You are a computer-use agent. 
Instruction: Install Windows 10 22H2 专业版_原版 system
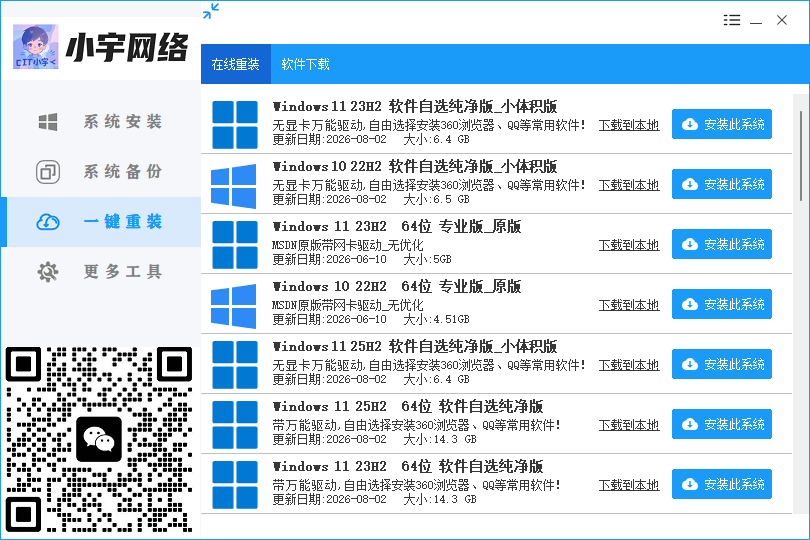pyautogui.click(x=722, y=304)
